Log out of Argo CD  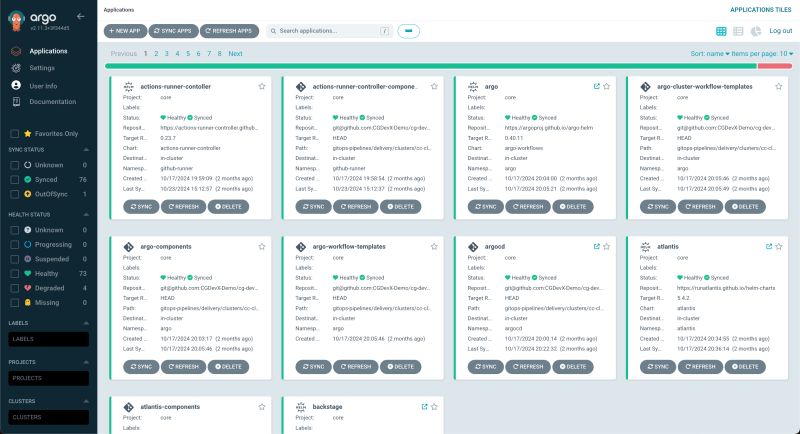pos(781,31)
